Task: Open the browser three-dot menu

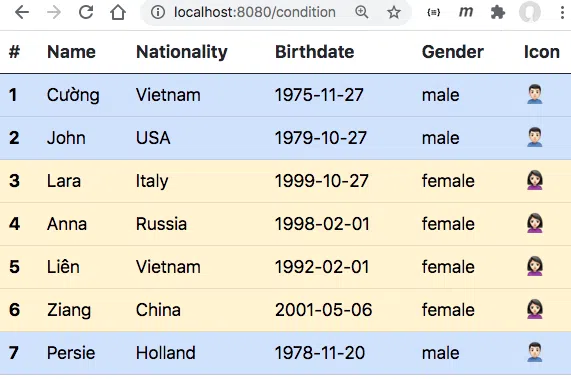Action: [x=563, y=12]
